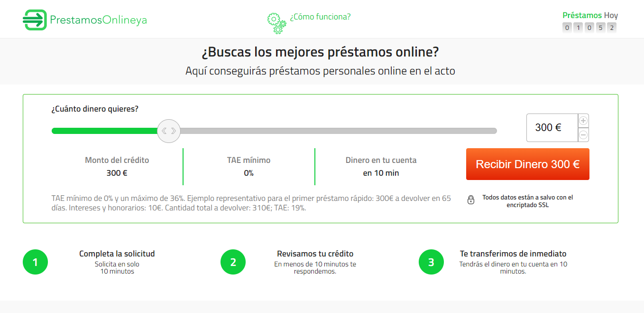The height and width of the screenshot is (313, 644).
Task: Click the green step 2 circle
Action: 233,262
